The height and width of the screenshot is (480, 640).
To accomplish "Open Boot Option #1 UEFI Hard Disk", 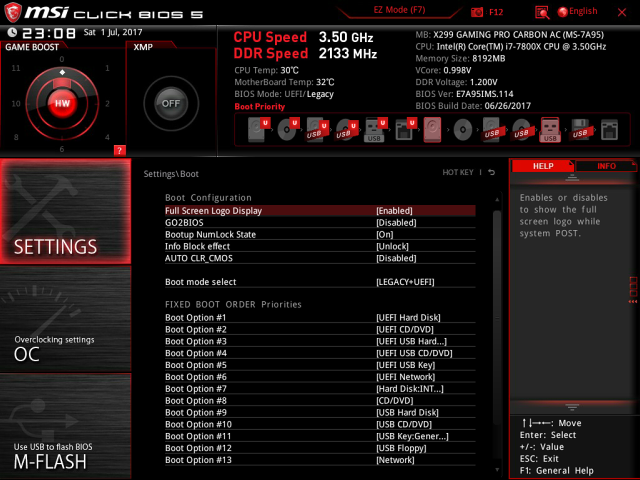I will click(320, 317).
